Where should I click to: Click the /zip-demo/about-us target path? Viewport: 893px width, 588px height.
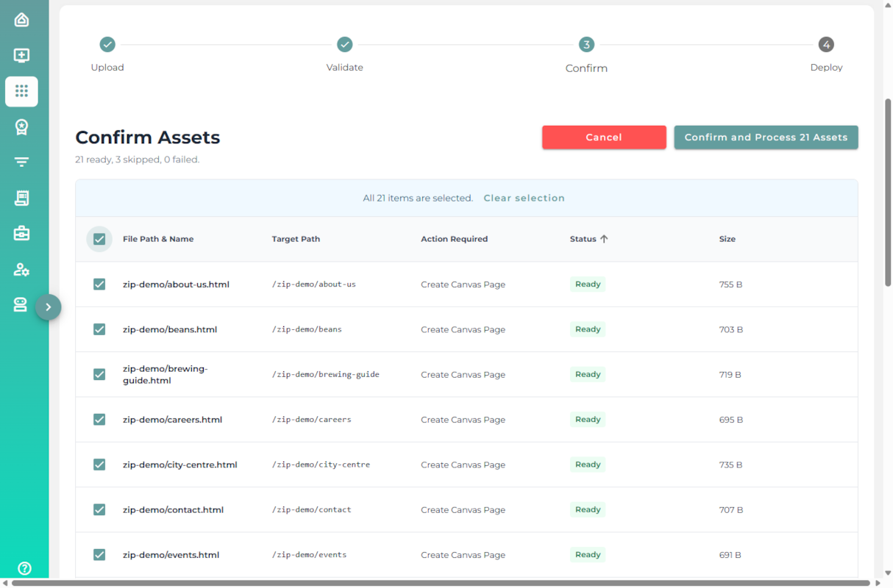pyautogui.click(x=314, y=284)
